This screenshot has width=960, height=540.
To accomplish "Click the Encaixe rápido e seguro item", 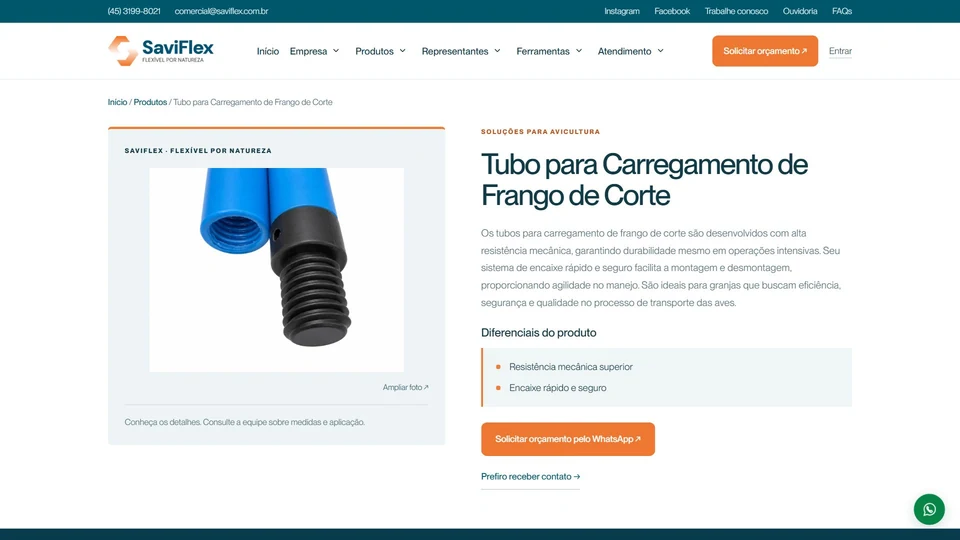I will click(558, 388).
